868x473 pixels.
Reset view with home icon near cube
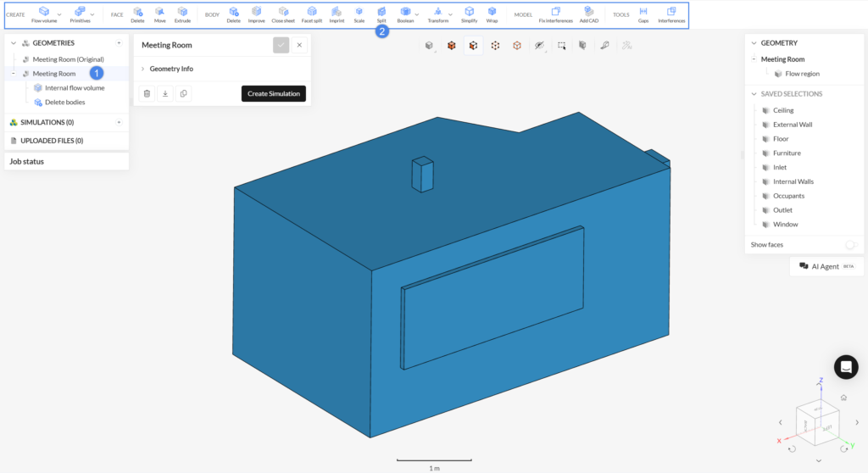(x=843, y=398)
